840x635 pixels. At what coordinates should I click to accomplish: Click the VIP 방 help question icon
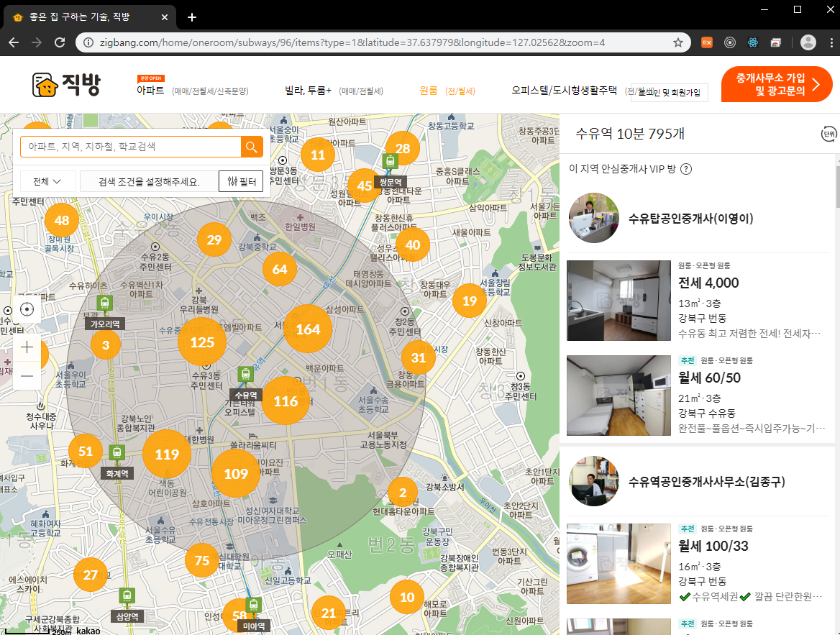(x=685, y=169)
